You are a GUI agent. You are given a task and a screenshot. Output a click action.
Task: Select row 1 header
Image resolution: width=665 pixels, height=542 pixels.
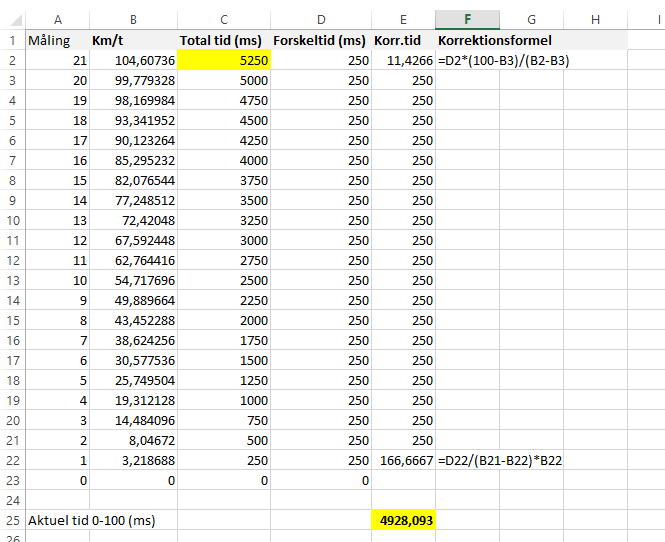coord(13,40)
